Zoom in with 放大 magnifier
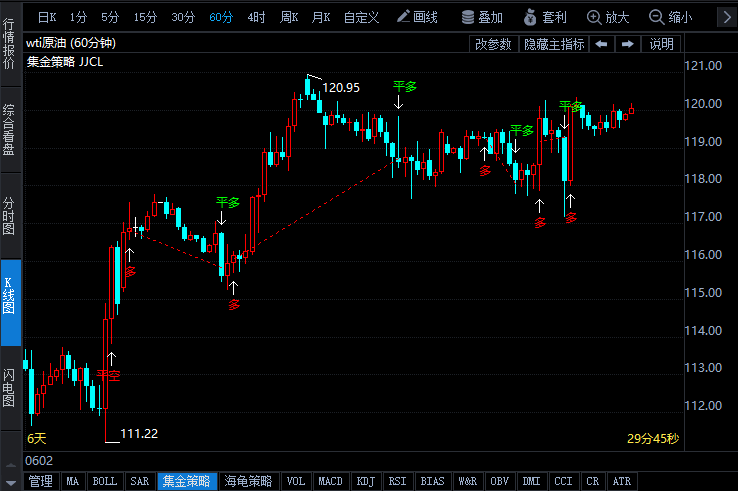 tap(608, 17)
